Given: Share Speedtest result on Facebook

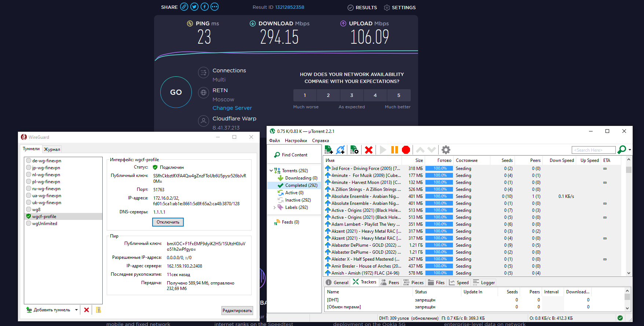Looking at the screenshot, I should click(x=205, y=7).
